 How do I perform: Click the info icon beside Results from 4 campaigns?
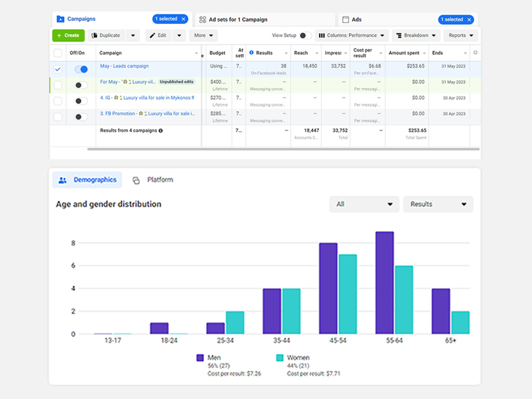pos(161,131)
